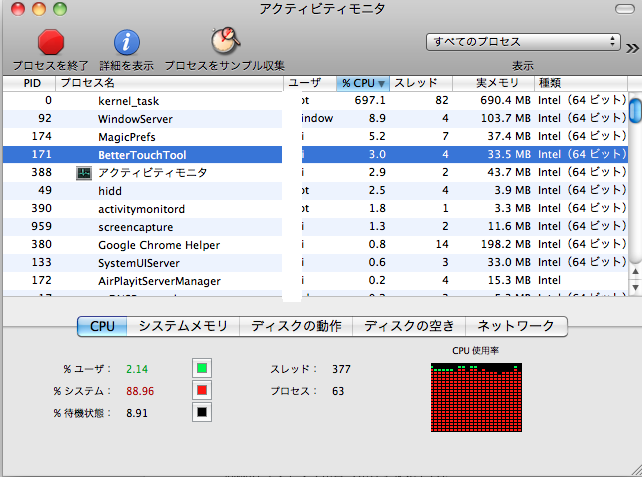Sort by 実メモリ column header
642x477 pixels.
(x=493, y=83)
